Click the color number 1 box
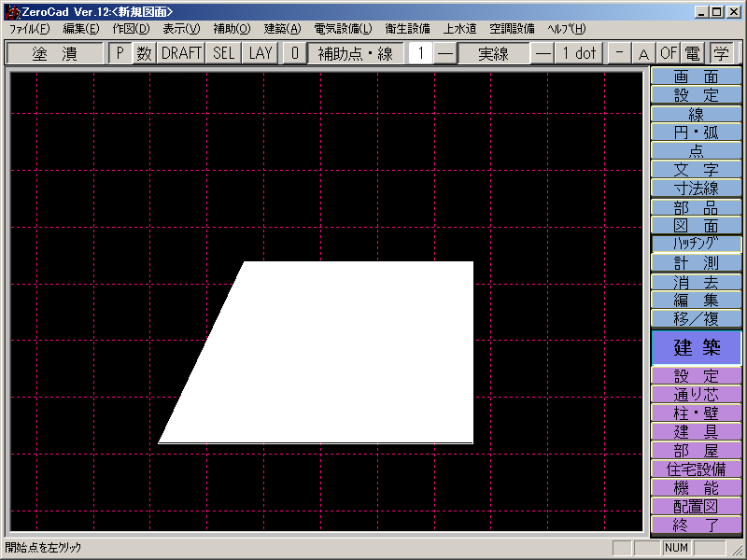 coord(420,53)
